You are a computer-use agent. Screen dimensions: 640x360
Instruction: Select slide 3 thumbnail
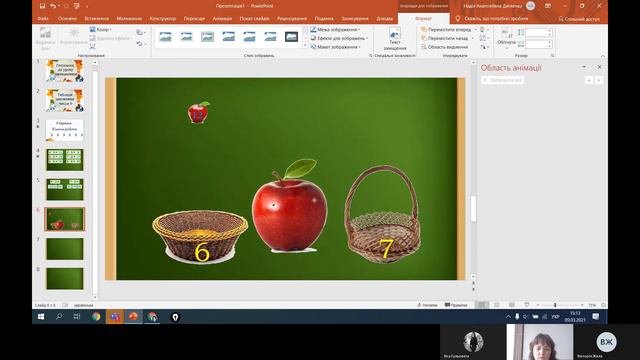tap(65, 130)
